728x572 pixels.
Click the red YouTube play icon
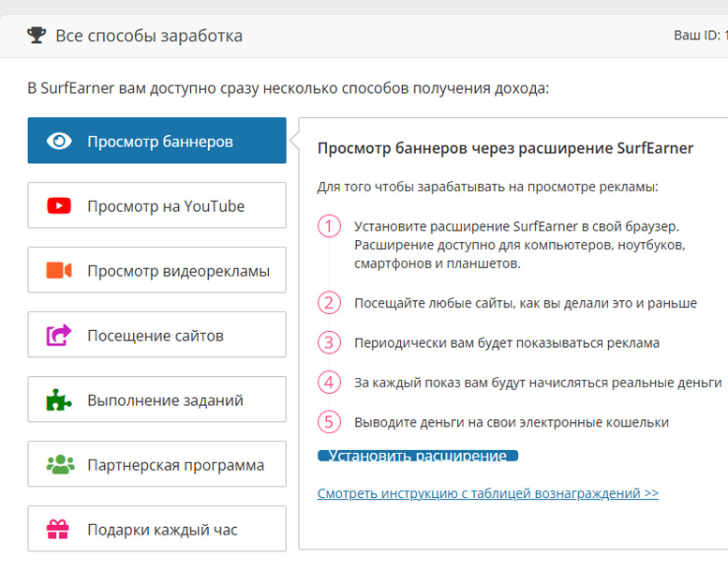59,205
